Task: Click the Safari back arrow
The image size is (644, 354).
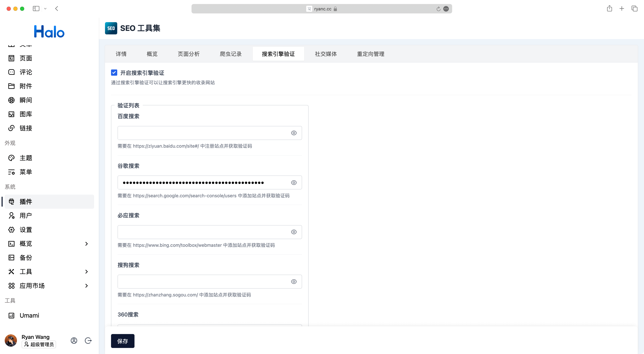Action: coord(57,9)
